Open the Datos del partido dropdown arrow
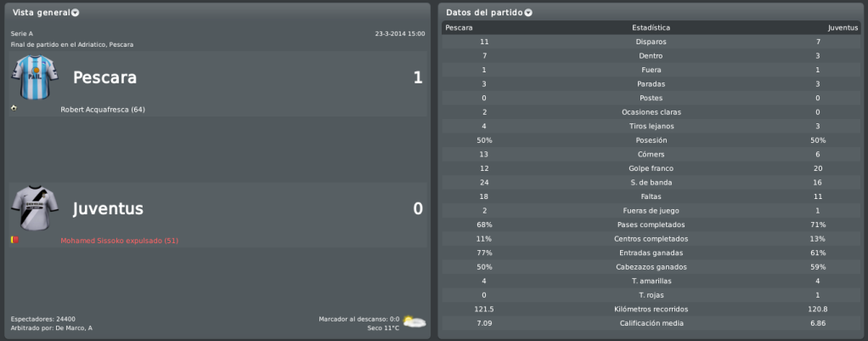 click(528, 13)
